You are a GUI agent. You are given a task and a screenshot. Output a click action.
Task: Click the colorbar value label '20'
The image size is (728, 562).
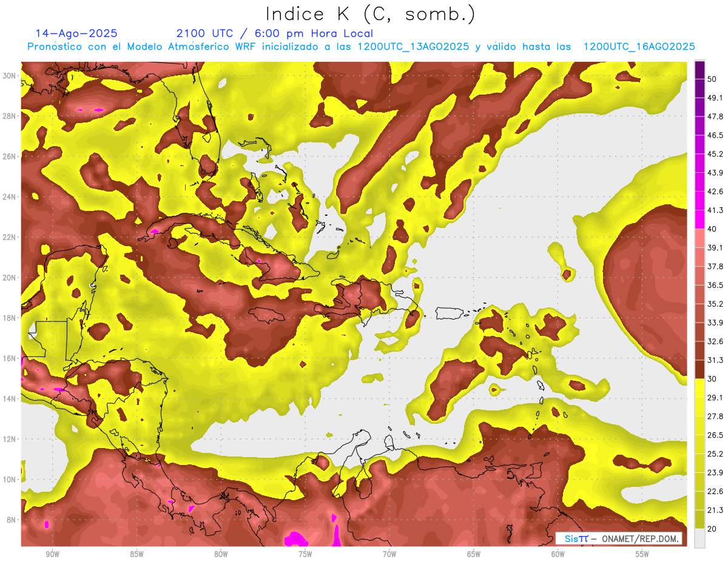click(712, 529)
